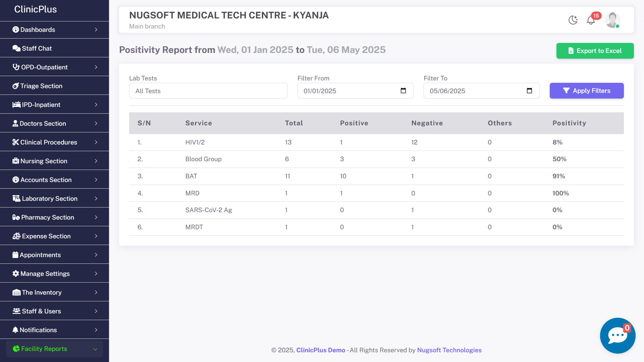This screenshot has width=644, height=362.
Task: Open calendar picker in Filter To
Action: pos(529,91)
